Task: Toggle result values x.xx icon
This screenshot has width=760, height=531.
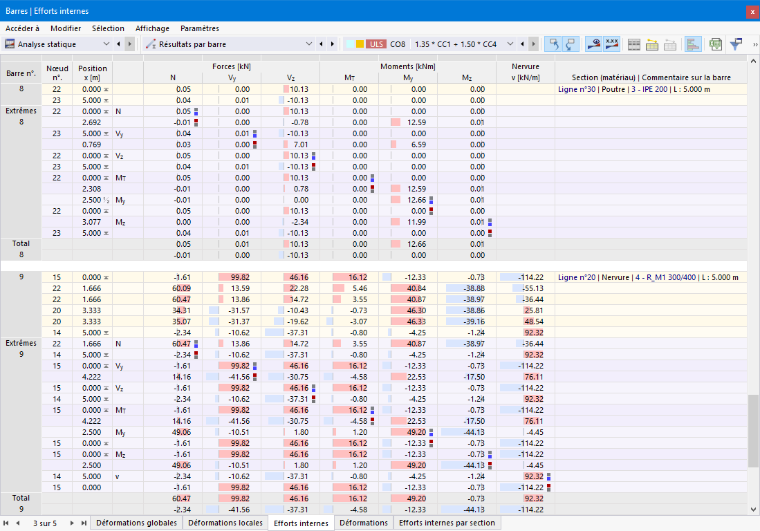Action: pyautogui.click(x=612, y=44)
